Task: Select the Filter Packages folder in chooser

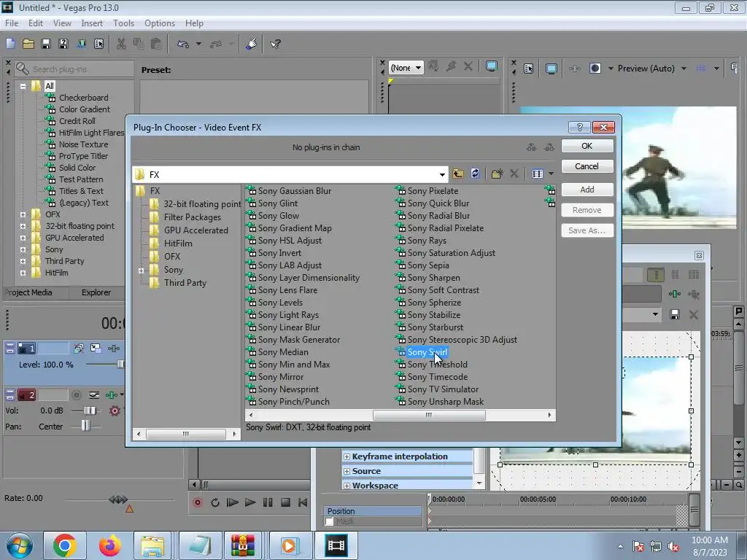Action: [192, 217]
